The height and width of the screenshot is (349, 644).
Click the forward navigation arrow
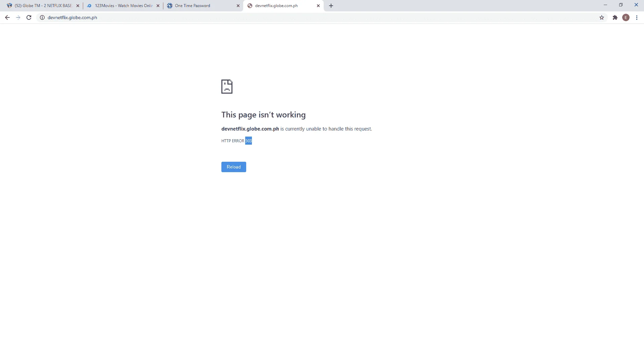pyautogui.click(x=18, y=17)
